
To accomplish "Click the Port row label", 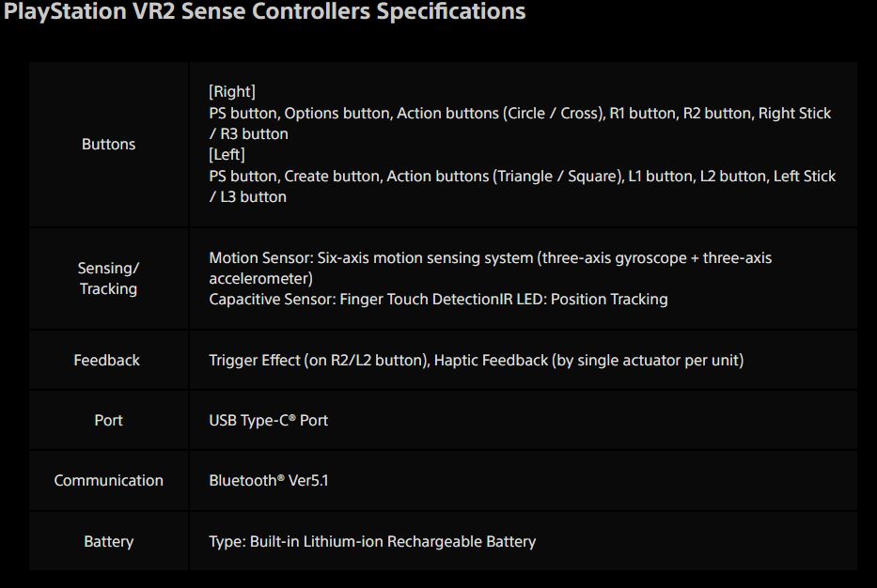I will point(108,421).
